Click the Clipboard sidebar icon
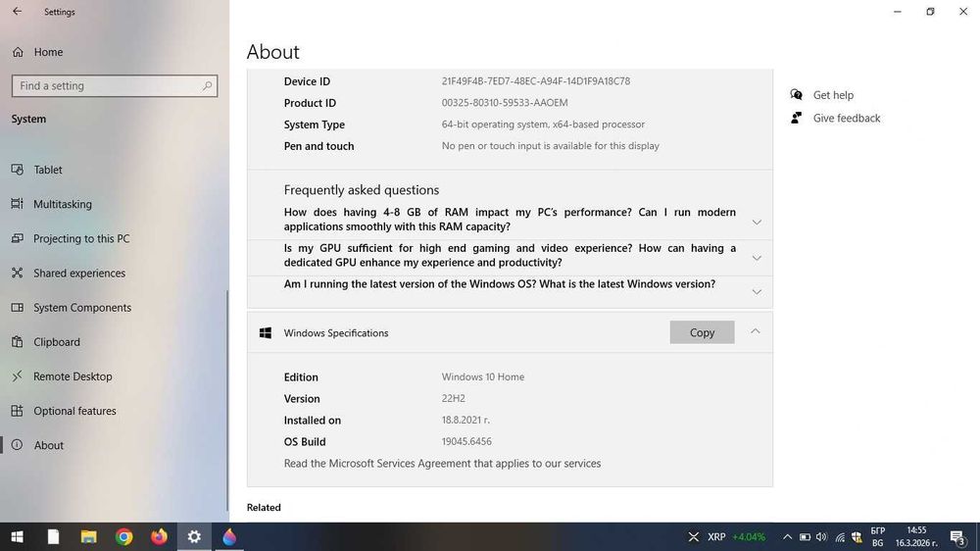 click(x=18, y=341)
